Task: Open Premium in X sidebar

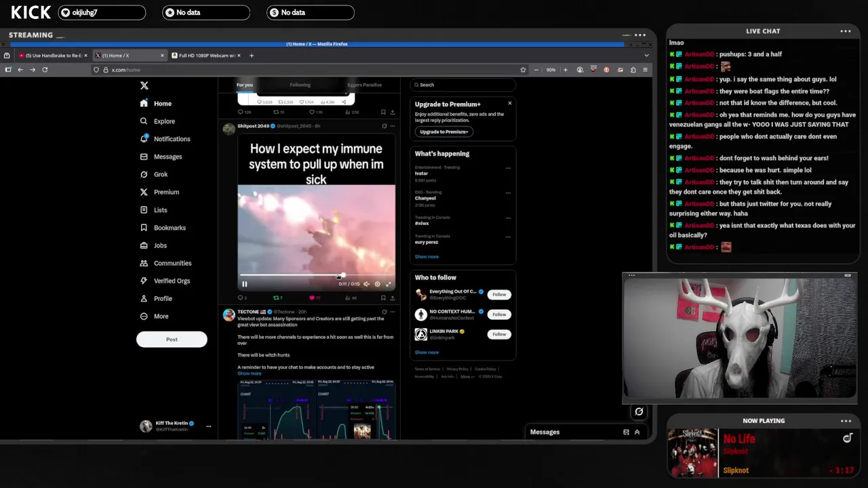Action: [159, 192]
